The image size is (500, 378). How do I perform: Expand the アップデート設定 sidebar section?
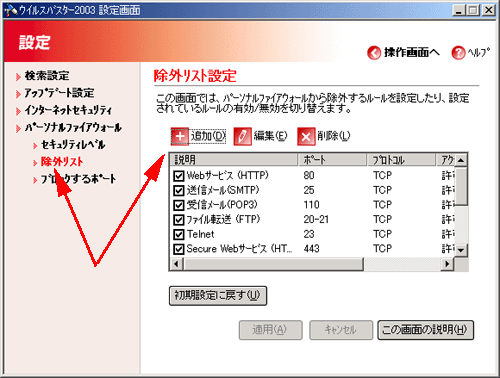[x=59, y=93]
